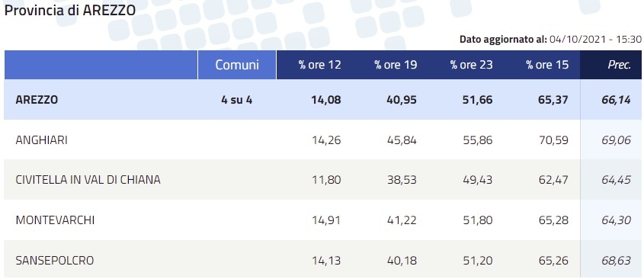Click the % ore 15 column header
This screenshot has width=644, height=279.
click(x=547, y=65)
